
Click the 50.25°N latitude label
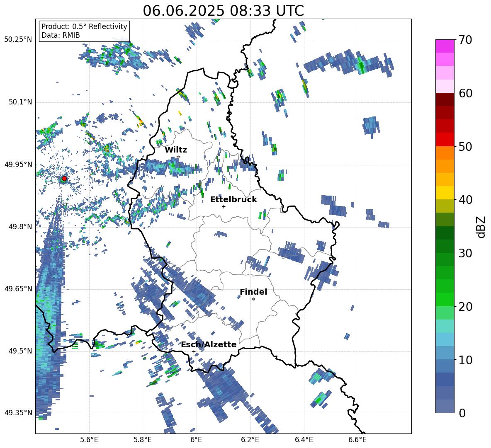click(18, 40)
